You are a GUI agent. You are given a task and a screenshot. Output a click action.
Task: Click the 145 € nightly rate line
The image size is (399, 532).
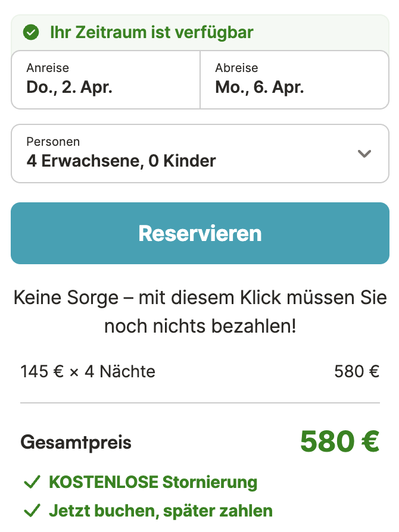[x=88, y=371]
